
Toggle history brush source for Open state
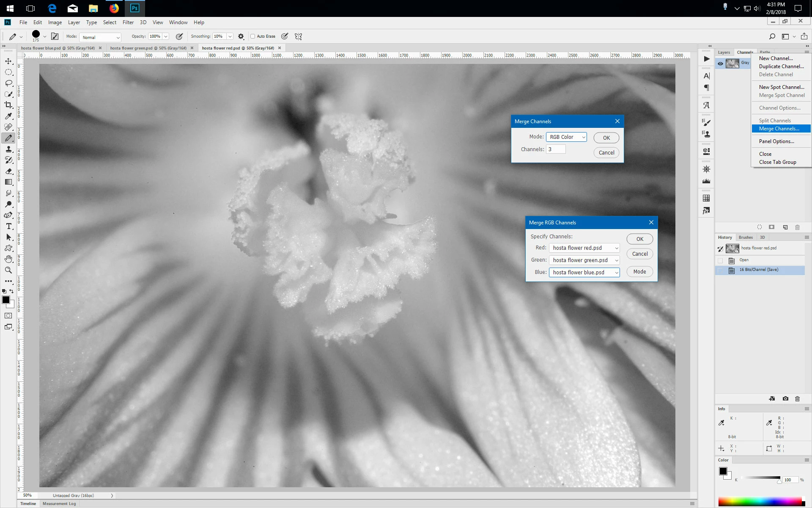click(x=720, y=260)
